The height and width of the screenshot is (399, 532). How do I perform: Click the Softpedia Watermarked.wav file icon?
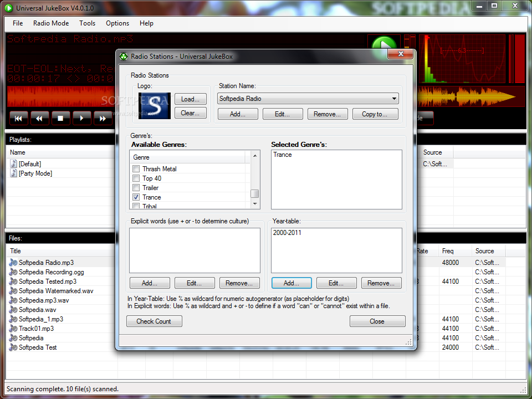click(x=13, y=291)
